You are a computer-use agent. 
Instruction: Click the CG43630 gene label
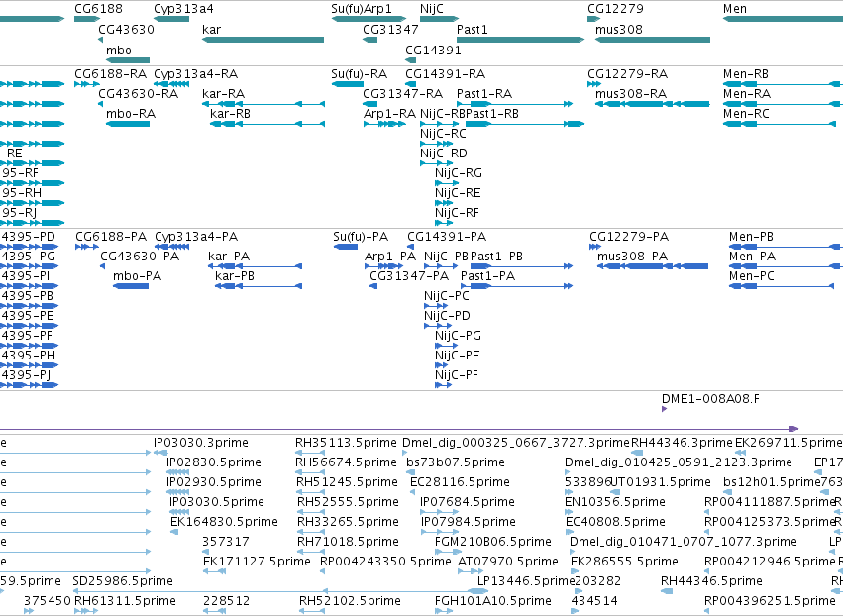(x=126, y=29)
